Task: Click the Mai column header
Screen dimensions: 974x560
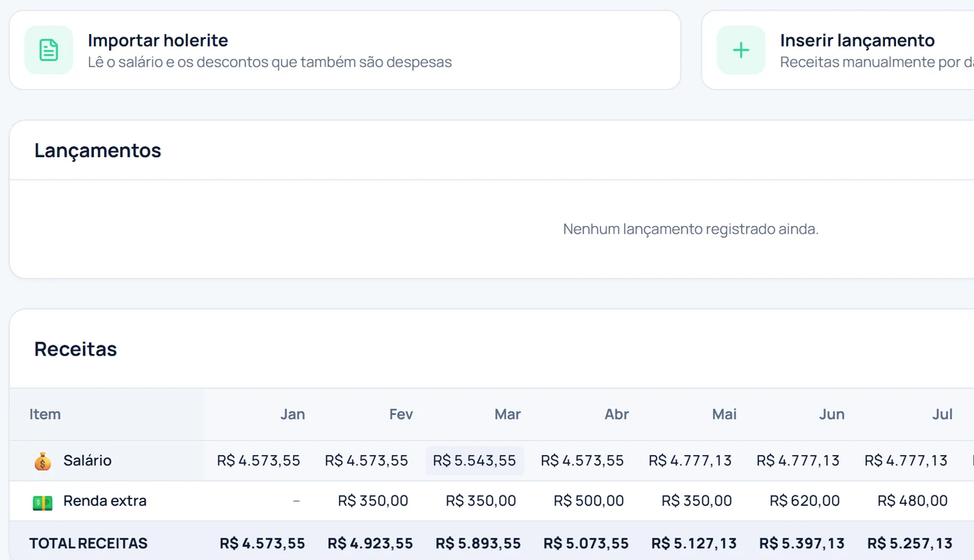Action: [x=724, y=414]
